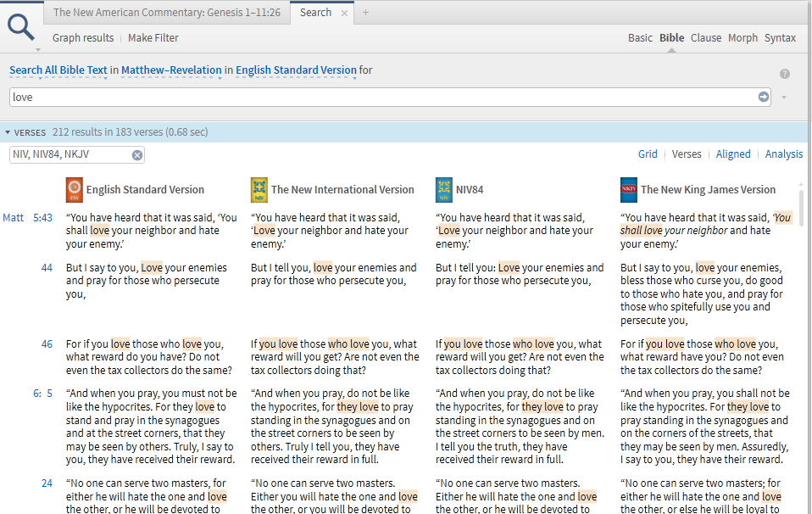Click Graph results
This screenshot has width=812, height=514.
83,38
